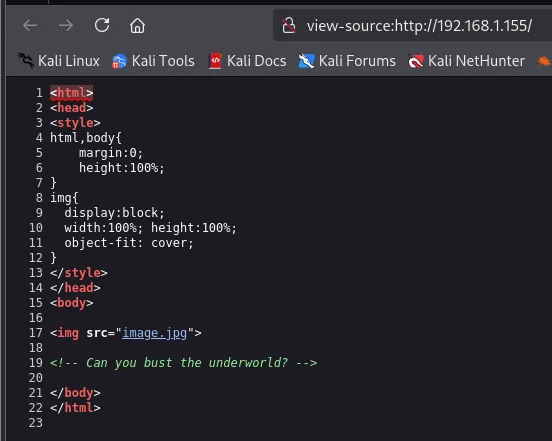552x441 pixels.
Task: Open the Kali Linux bookmark
Action: click(59, 61)
